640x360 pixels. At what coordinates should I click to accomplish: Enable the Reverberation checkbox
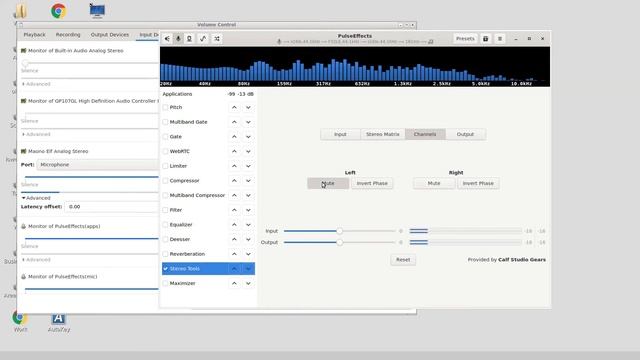[x=165, y=254]
